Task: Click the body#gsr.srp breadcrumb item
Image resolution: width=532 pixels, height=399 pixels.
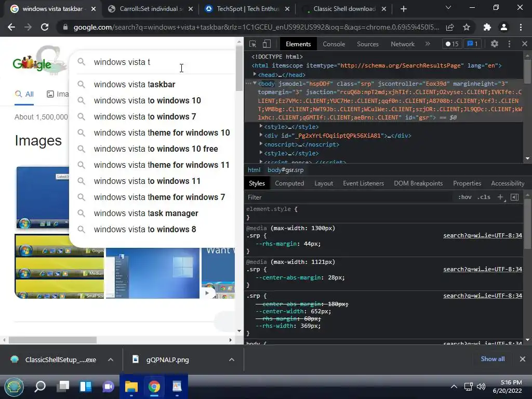Action: (285, 170)
